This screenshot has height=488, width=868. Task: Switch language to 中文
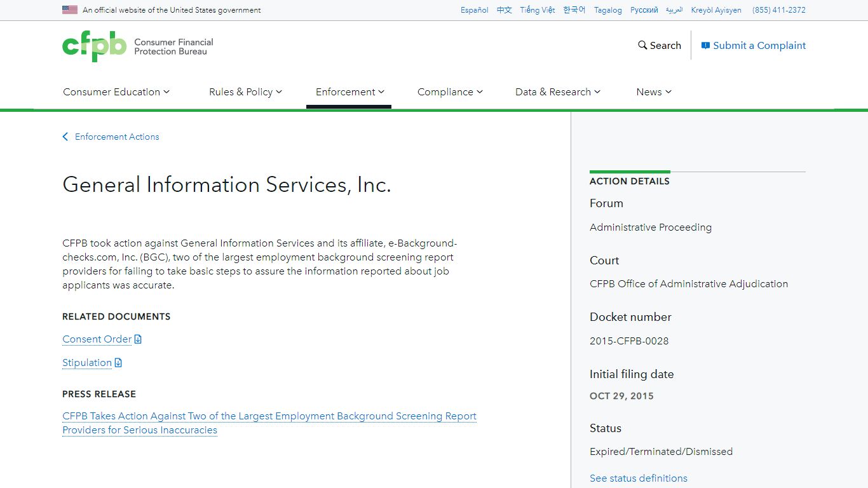505,10
